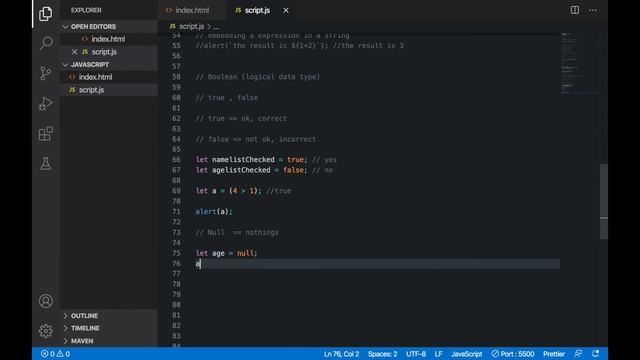Image resolution: width=640 pixels, height=360 pixels.
Task: Open the Manage settings gear
Action: click(x=46, y=331)
